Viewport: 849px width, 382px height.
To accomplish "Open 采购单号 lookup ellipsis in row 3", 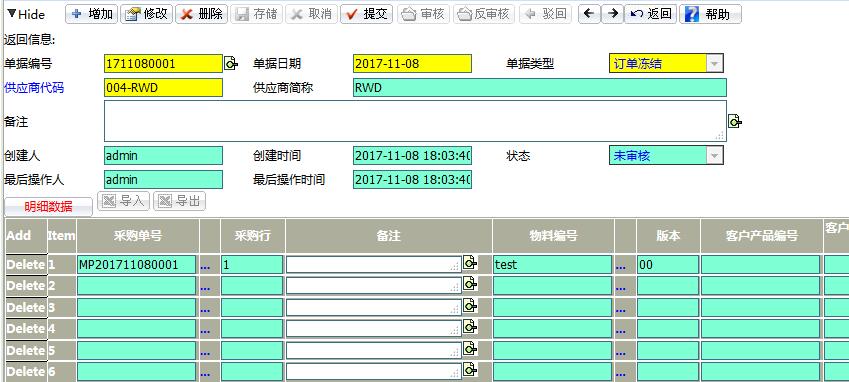I will [205, 309].
